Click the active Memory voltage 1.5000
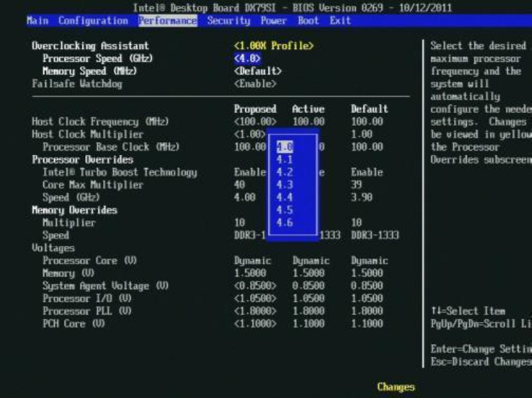 tap(308, 273)
